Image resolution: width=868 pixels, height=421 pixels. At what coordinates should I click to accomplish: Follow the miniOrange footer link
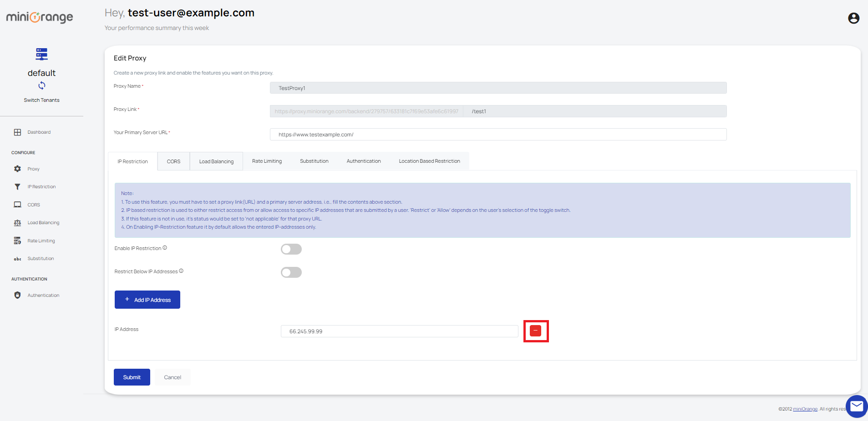tap(805, 409)
